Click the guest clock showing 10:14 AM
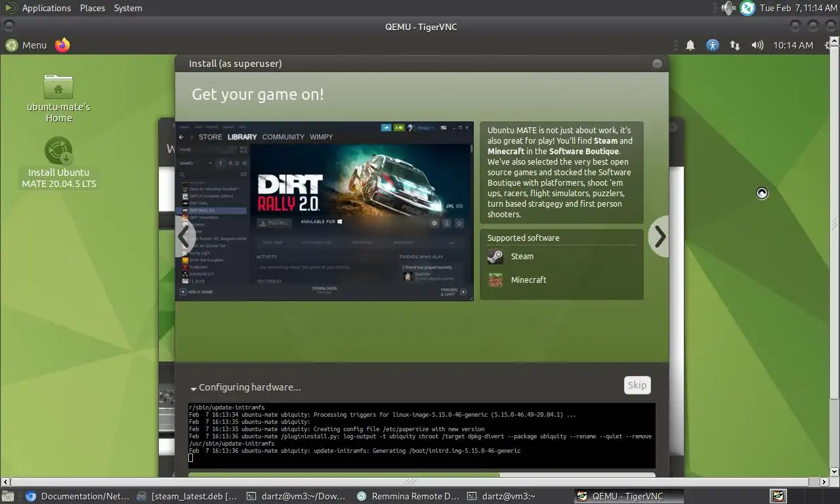The height and width of the screenshot is (504, 840). point(793,45)
